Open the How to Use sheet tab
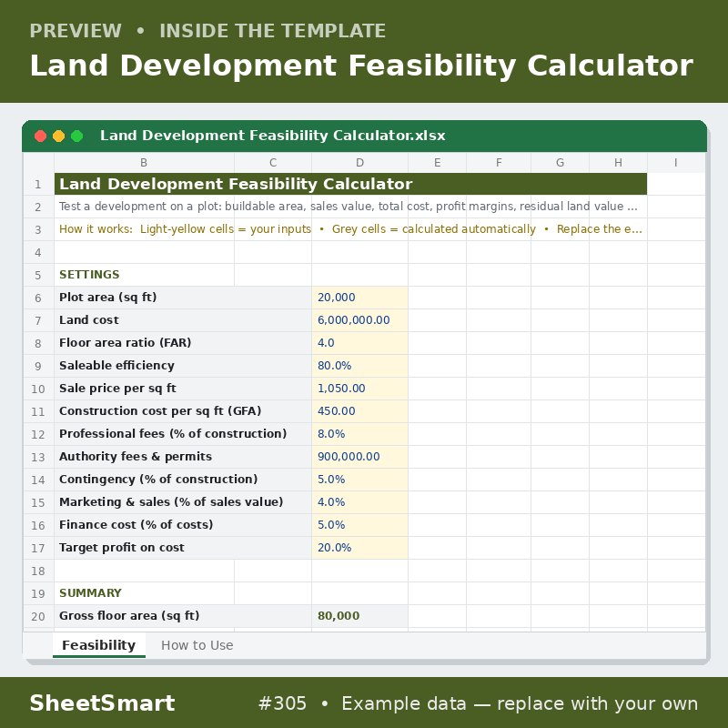The image size is (728, 728). tap(197, 645)
